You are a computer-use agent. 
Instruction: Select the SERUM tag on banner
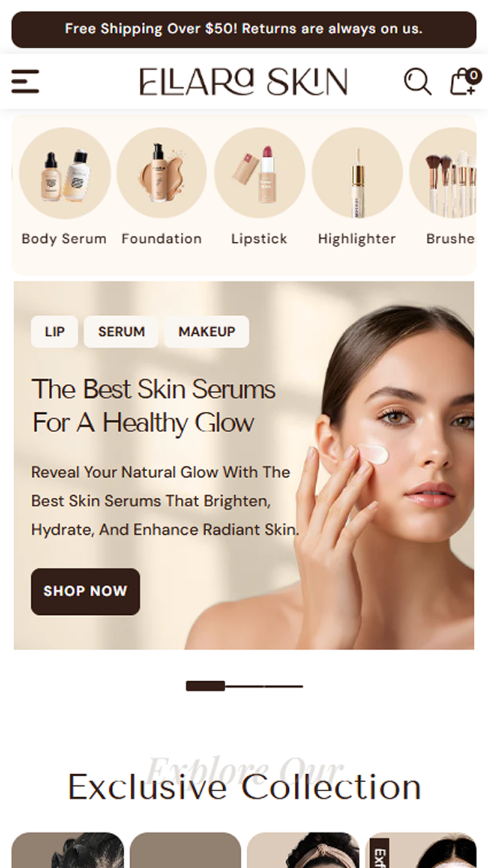(121, 332)
